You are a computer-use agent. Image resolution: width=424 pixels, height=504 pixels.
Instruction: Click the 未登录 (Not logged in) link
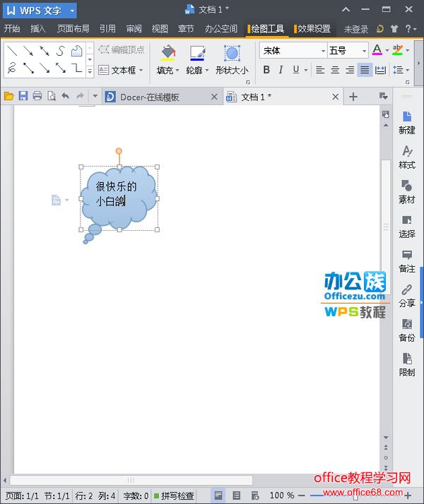click(x=356, y=29)
